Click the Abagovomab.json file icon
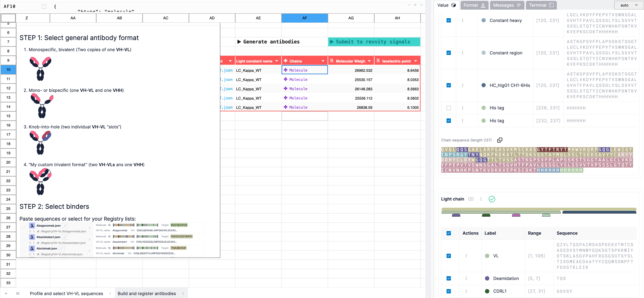Screen dimensions: 644x298 32,225
